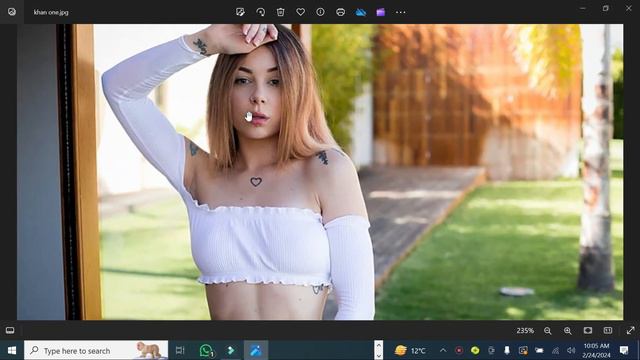This screenshot has width=640, height=360.
Task: Open the network Wi-Fi icon
Action: click(555, 350)
